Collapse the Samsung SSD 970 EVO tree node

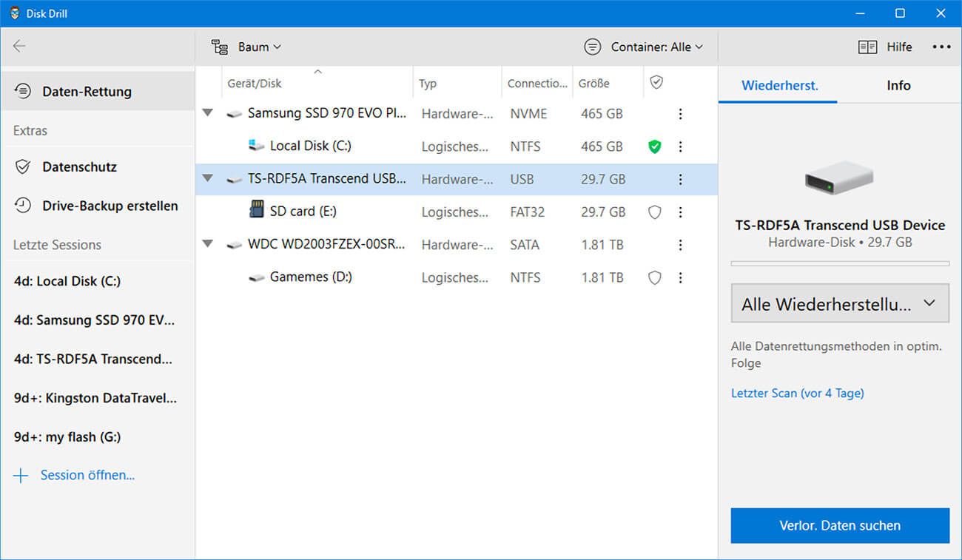click(x=208, y=113)
